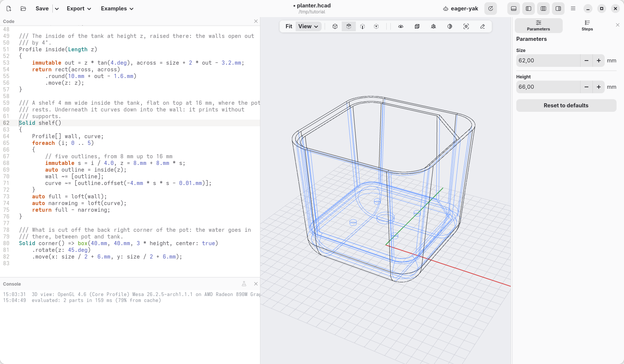The width and height of the screenshot is (624, 364).
Task: Click the 'Profile inside(Length z)' code line
Action: [x=58, y=49]
